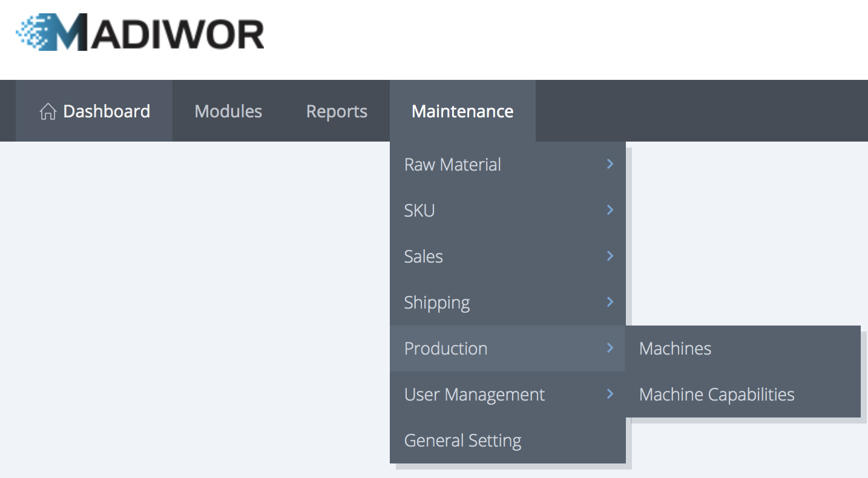Select the Raw Material menu entry
The image size is (868, 478).
click(x=452, y=165)
